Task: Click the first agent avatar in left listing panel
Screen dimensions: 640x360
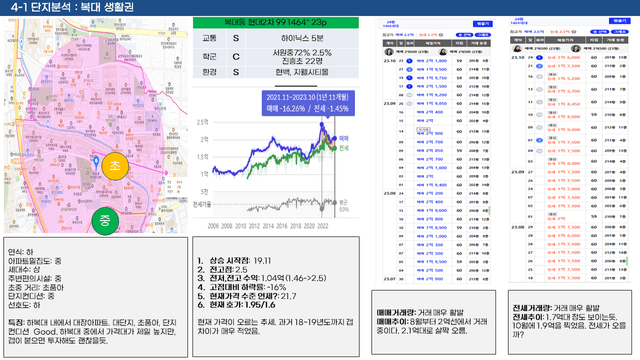Action: pos(389,52)
